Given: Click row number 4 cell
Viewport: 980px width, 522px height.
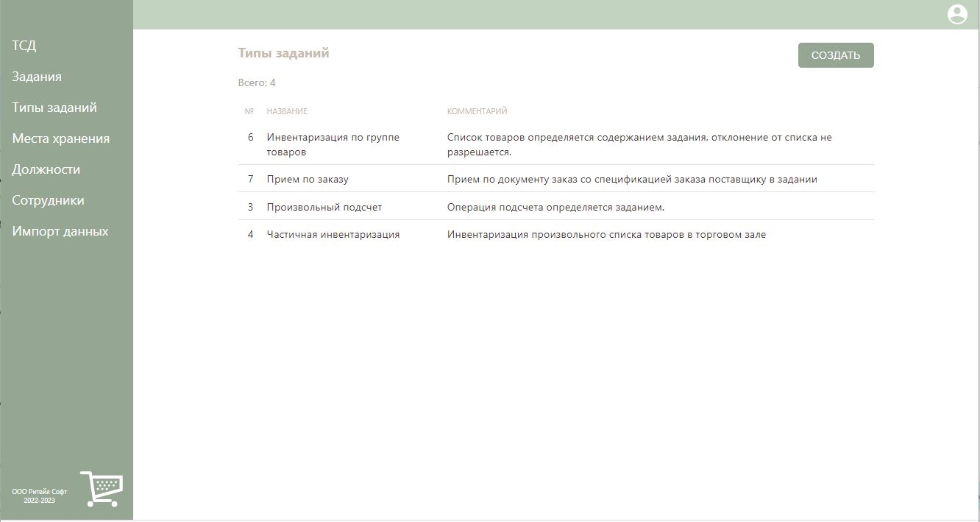Looking at the screenshot, I should point(250,234).
